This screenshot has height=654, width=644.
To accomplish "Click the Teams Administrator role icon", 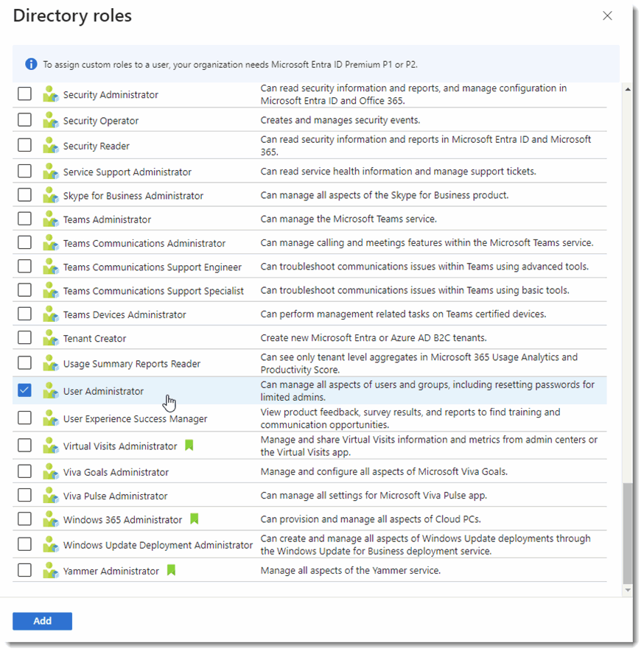I will (50, 218).
